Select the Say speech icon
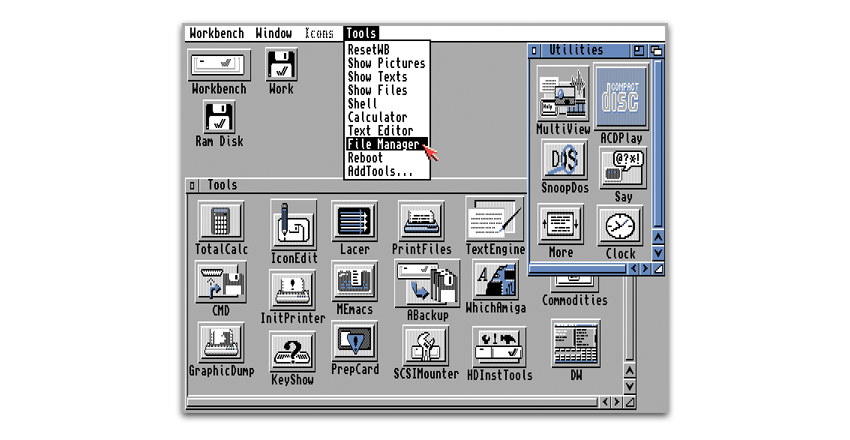This screenshot has width=850, height=440. click(x=622, y=169)
